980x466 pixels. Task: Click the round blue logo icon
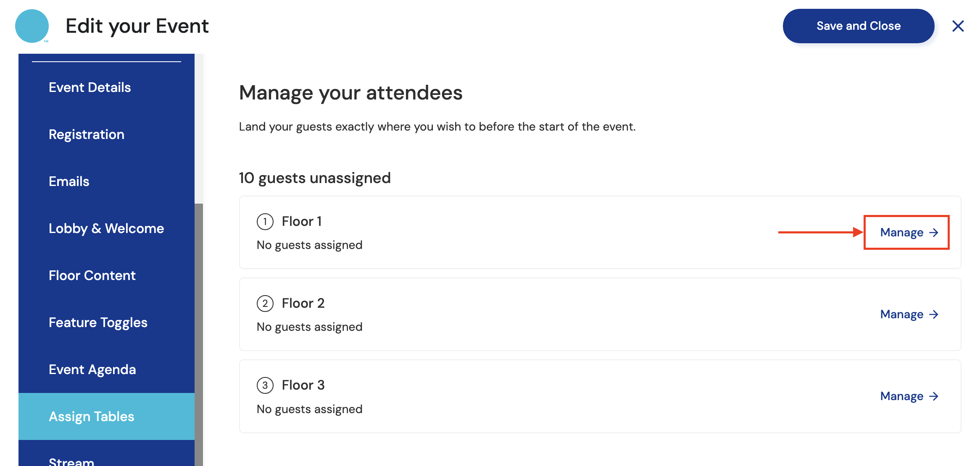pyautogui.click(x=32, y=26)
